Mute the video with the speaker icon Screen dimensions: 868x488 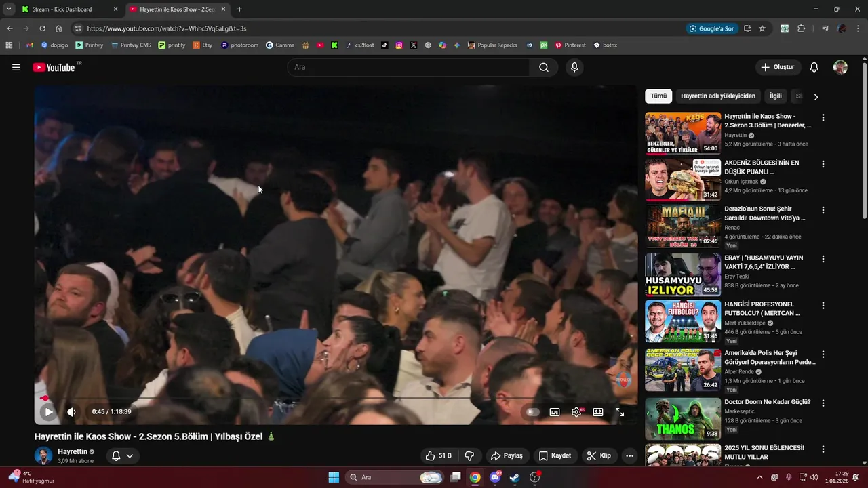[71, 411]
